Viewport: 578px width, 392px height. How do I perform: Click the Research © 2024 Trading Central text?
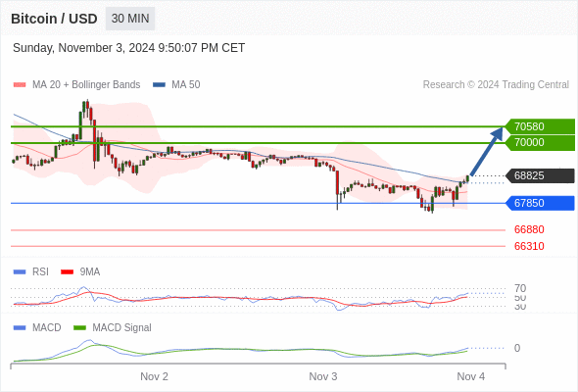[x=496, y=85]
